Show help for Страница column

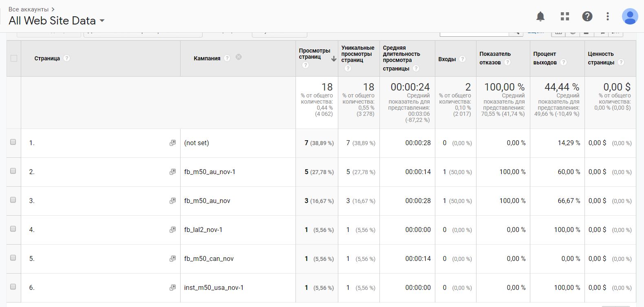pos(67,58)
